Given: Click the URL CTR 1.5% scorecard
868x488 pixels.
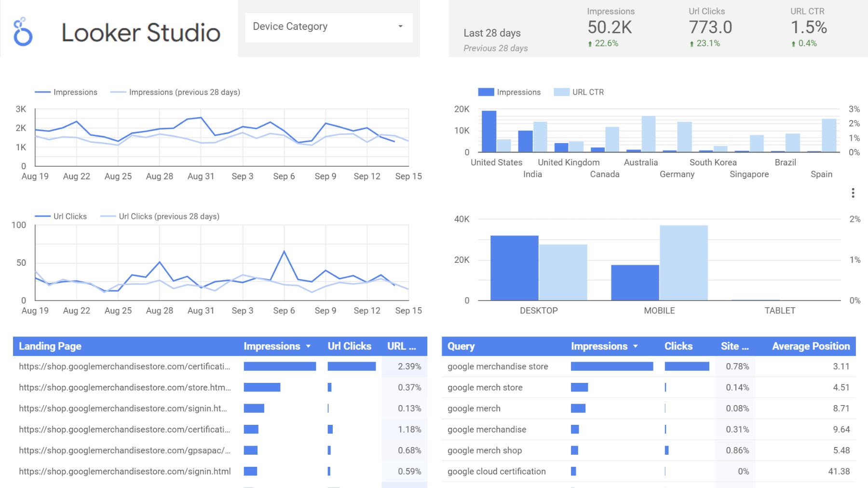Looking at the screenshot, I should tap(809, 28).
